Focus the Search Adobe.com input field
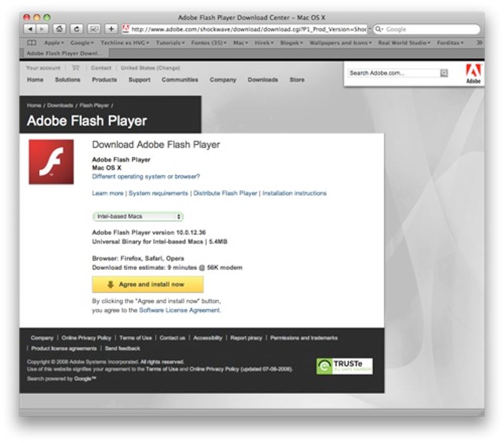 tap(394, 73)
